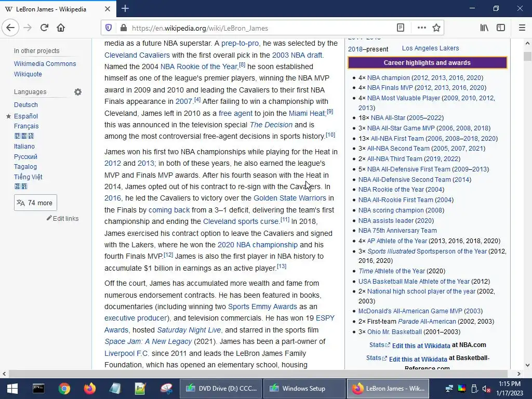Show site security padlock information
Image resolution: width=532 pixels, height=399 pixels.
click(x=124, y=28)
